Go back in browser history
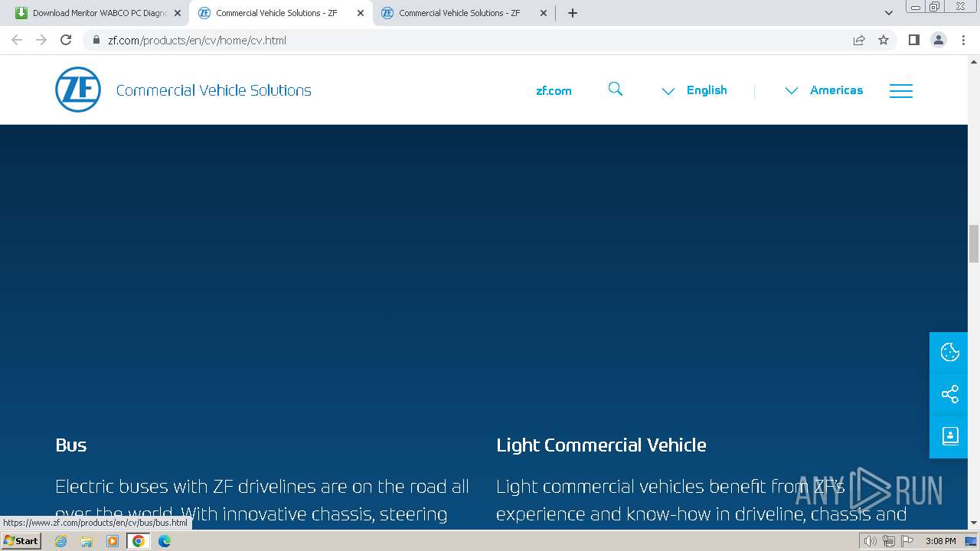This screenshot has height=551, width=980. click(17, 40)
